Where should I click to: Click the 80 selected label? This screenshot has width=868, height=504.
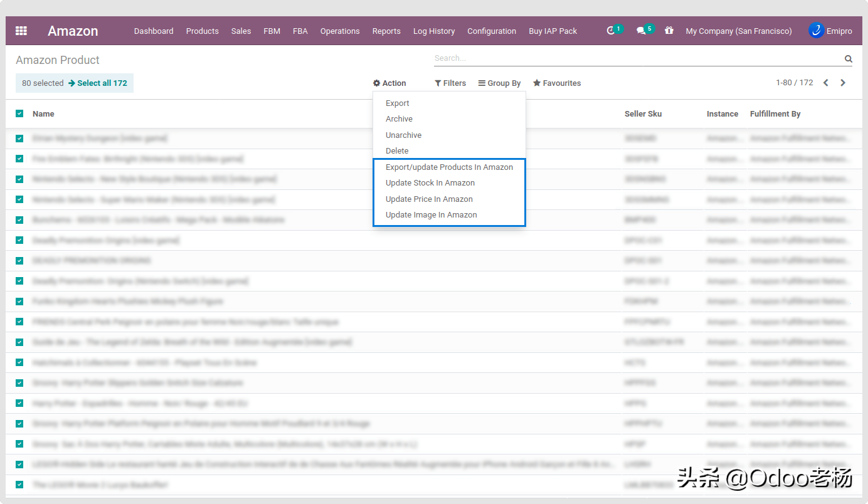tap(43, 83)
